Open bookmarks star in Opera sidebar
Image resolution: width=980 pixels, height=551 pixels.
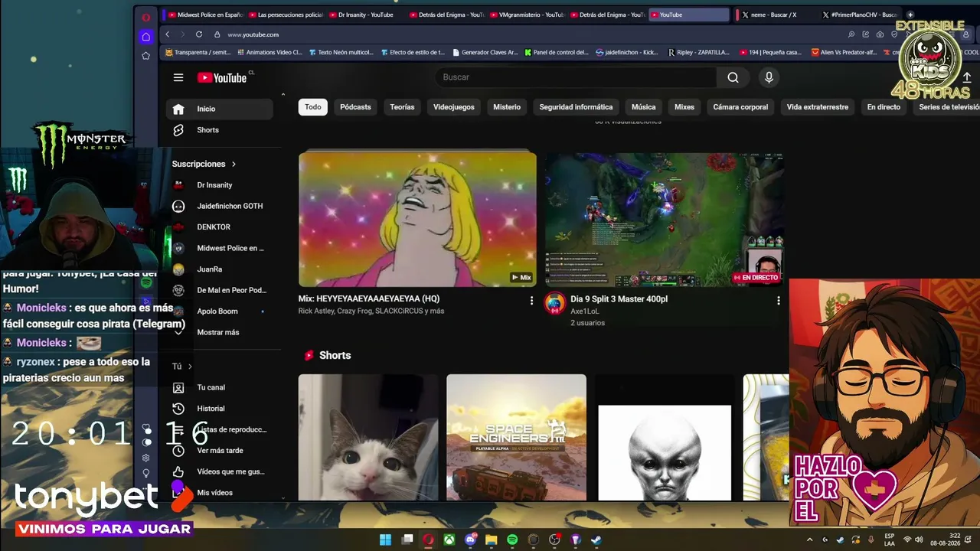pyautogui.click(x=145, y=56)
